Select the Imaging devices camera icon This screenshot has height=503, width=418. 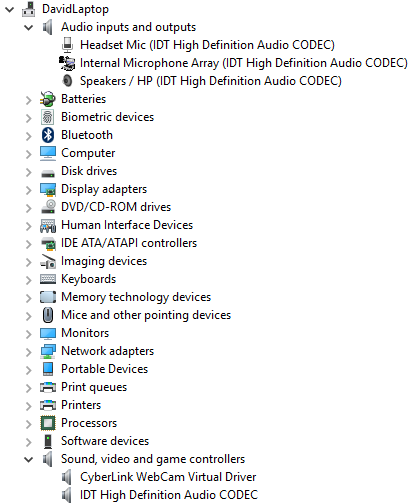pyautogui.click(x=48, y=261)
